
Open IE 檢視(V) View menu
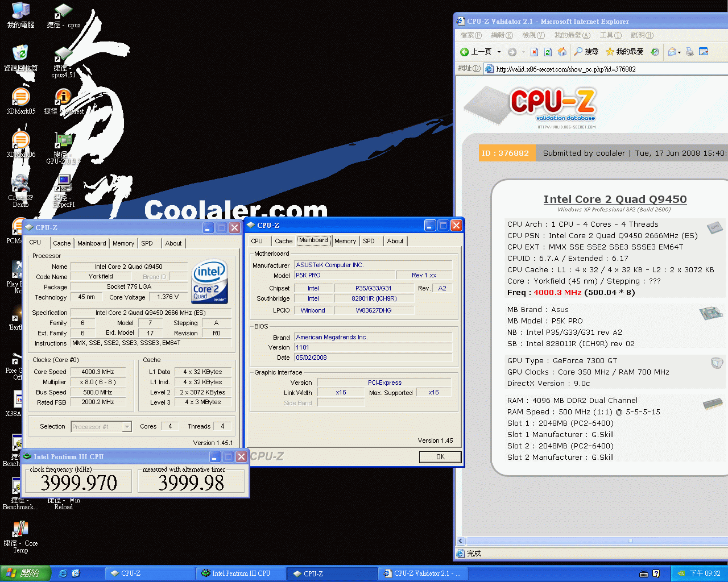[533, 35]
